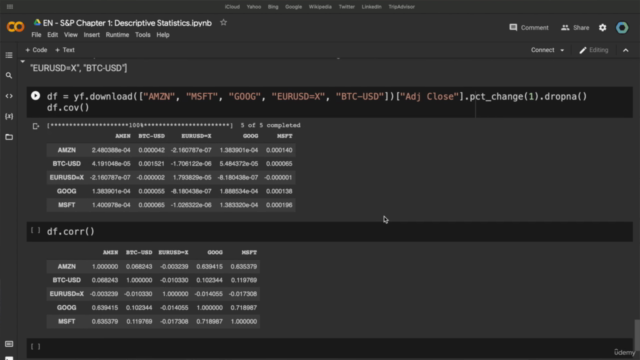Select the MSFT row label in covariance table
This screenshot has width=640, height=360.
(x=67, y=205)
